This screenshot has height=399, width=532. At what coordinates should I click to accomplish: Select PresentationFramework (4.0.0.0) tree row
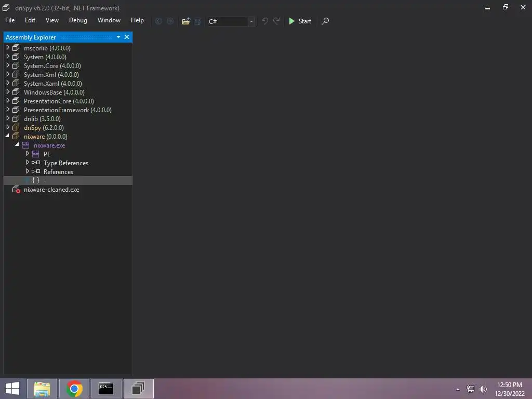68,110
